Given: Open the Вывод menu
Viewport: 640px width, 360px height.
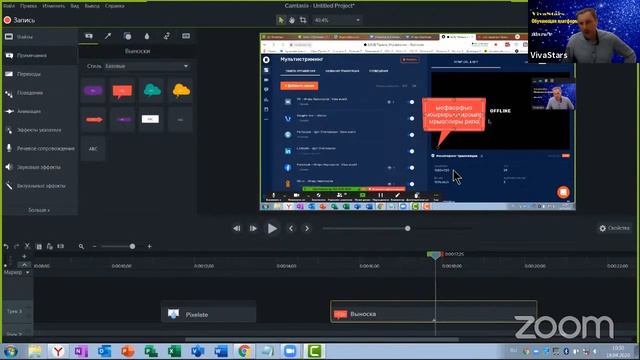Looking at the screenshot, I should point(92,6).
